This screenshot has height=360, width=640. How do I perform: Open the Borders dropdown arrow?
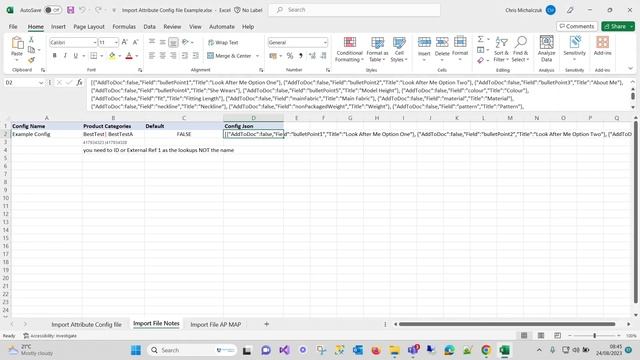pos(101,56)
